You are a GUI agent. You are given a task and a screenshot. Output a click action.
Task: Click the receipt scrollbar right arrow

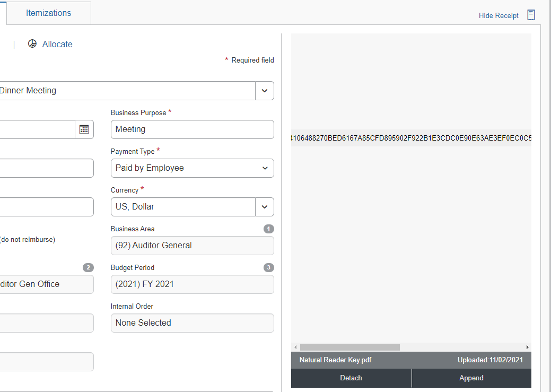tap(527, 347)
